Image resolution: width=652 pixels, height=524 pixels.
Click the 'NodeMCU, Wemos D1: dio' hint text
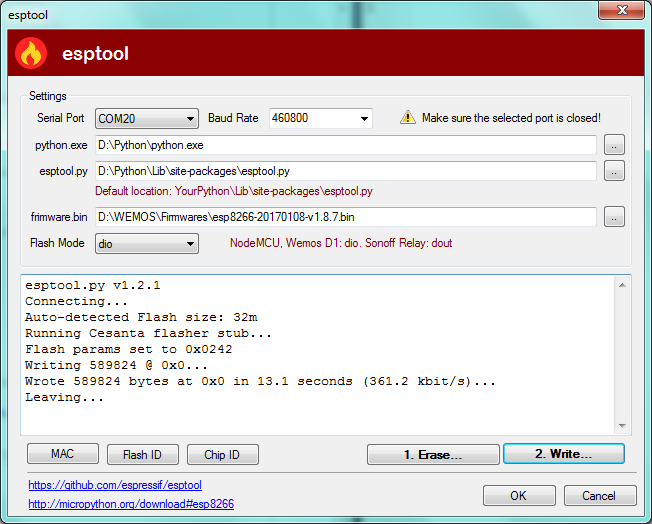[341, 243]
